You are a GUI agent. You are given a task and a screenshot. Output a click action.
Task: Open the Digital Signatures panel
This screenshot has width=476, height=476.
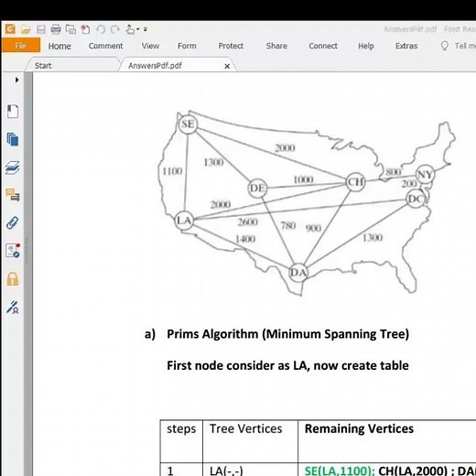click(x=13, y=307)
